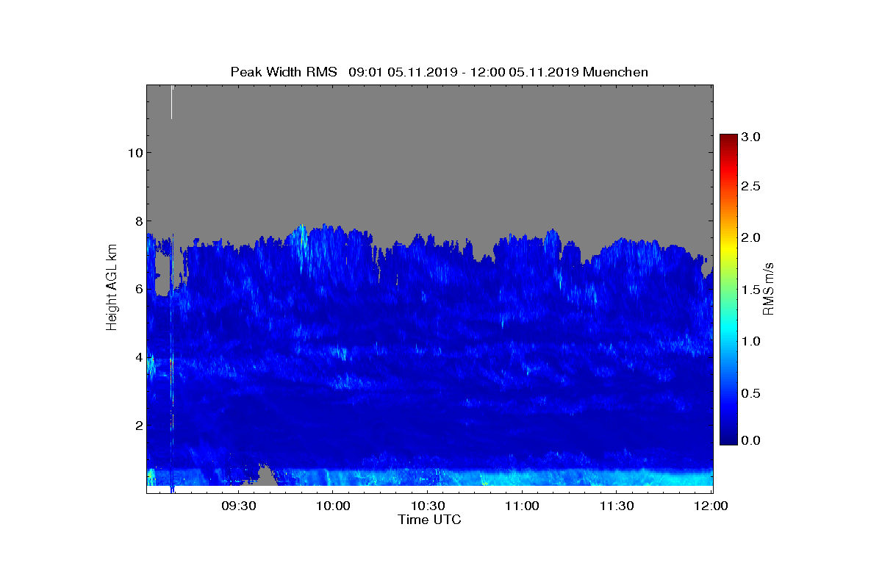Click the dark blue bottom of colorbar
882x588 pixels.
click(x=728, y=440)
